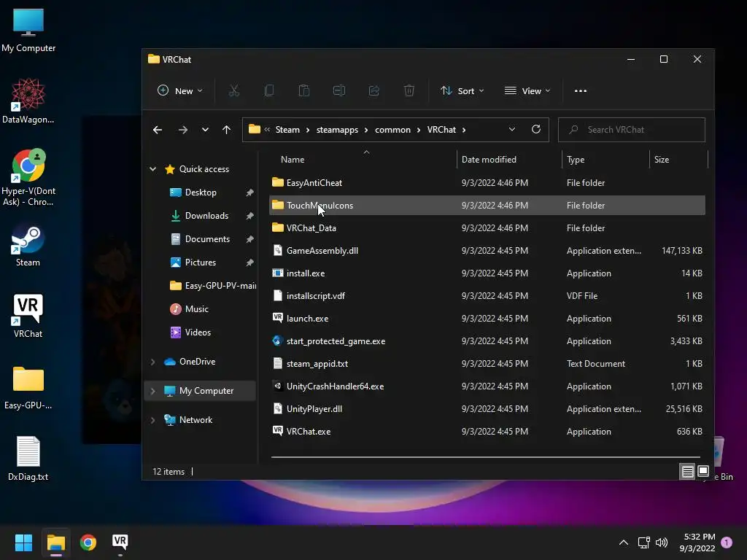Click the Delete trash icon
The image size is (747, 560).
coord(409,90)
